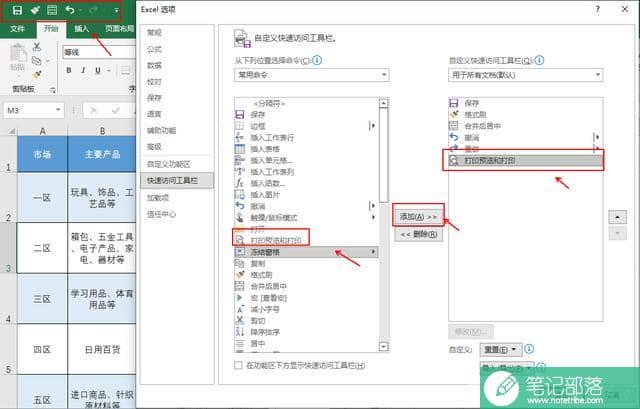This screenshot has height=409, width=640.
Task: Select 边框 in the left command list
Action: [306, 126]
